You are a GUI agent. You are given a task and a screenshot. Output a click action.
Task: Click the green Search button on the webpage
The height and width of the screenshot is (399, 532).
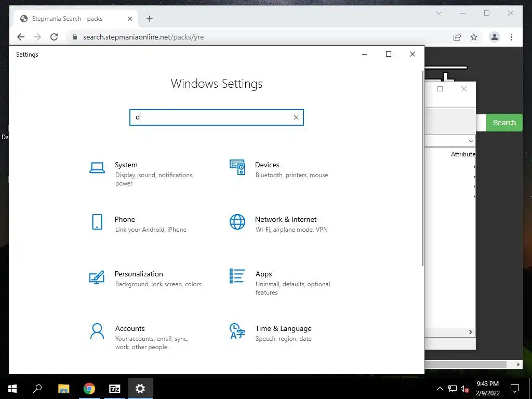(x=504, y=123)
